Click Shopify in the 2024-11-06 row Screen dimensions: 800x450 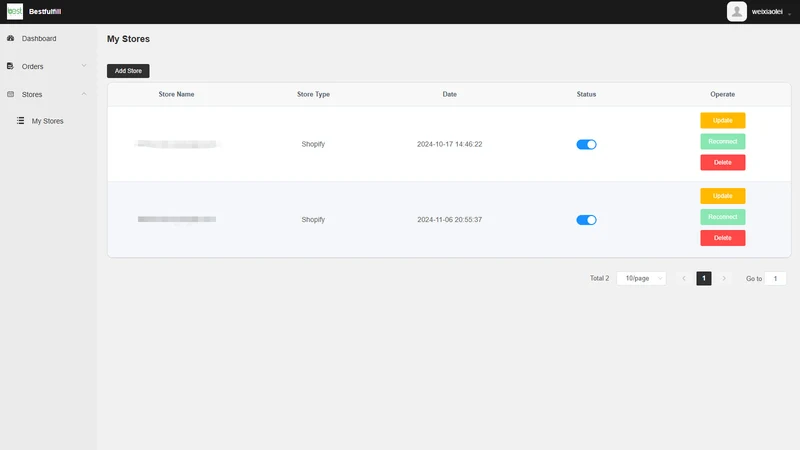[x=313, y=220]
